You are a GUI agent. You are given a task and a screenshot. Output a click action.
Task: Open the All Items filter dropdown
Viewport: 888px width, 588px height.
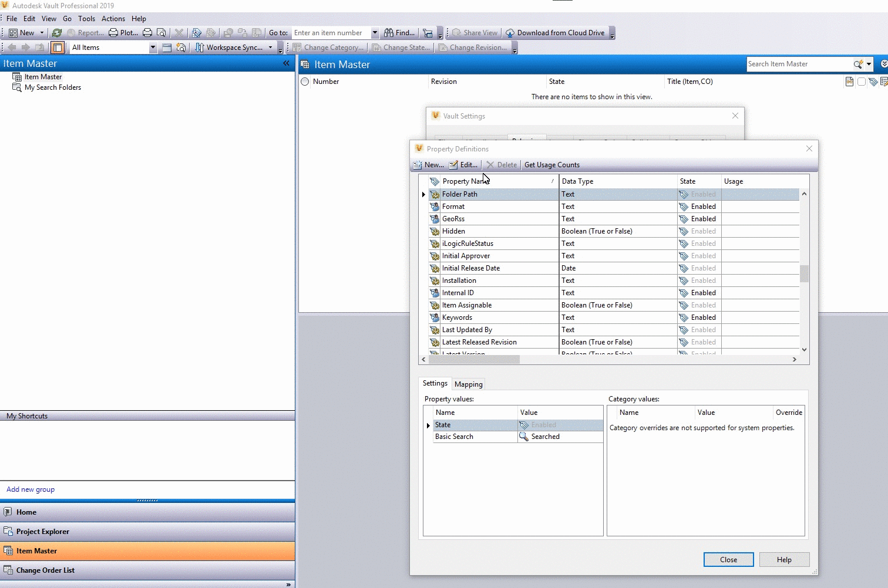pos(153,48)
